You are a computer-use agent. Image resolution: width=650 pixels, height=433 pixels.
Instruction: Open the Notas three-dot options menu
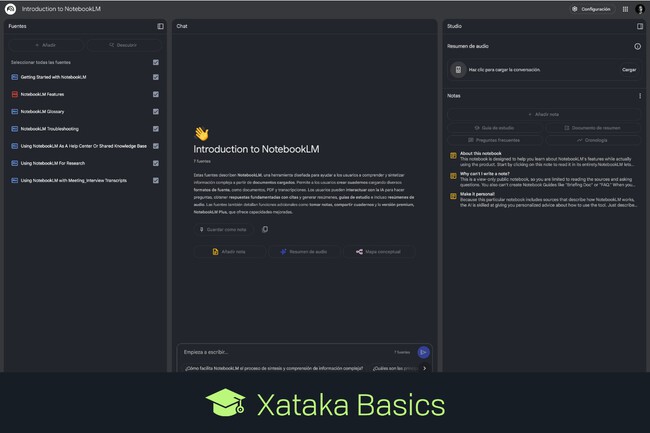[640, 96]
